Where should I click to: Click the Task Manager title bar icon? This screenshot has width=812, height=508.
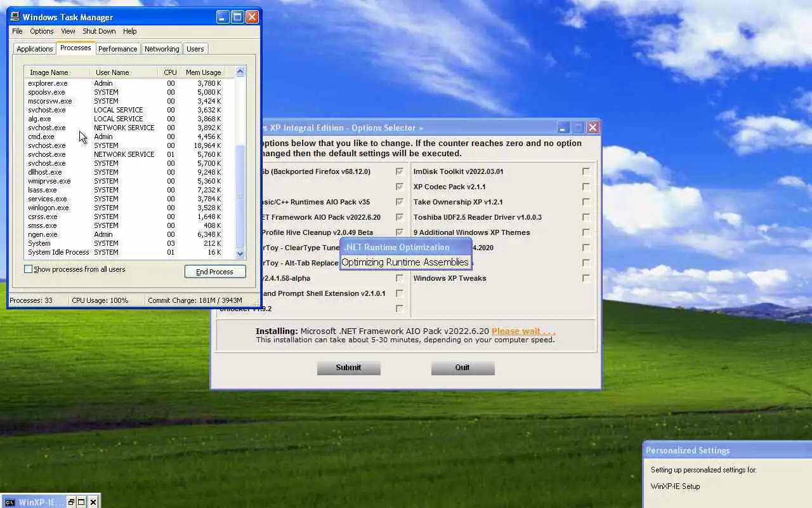pos(15,17)
